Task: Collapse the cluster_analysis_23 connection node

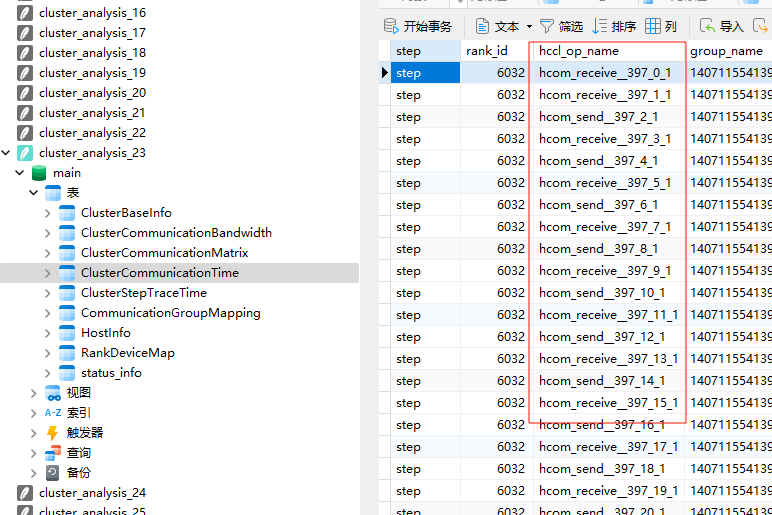Action: click(6, 153)
